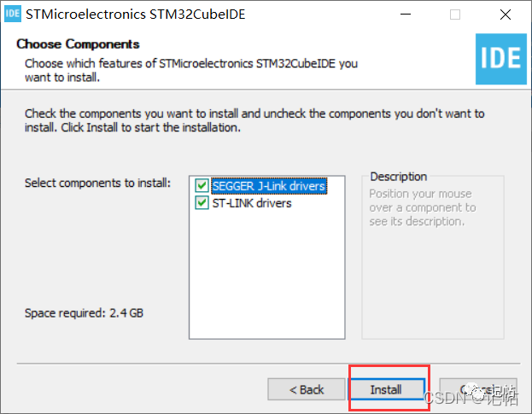Click the Space required: 2.4 GB text
This screenshot has width=532, height=414.
(x=85, y=312)
